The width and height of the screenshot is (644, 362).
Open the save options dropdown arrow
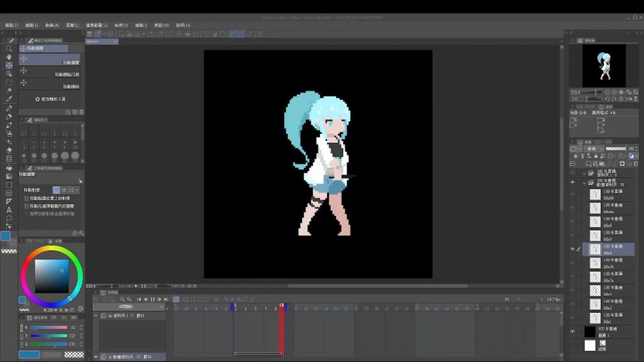click(x=143, y=34)
